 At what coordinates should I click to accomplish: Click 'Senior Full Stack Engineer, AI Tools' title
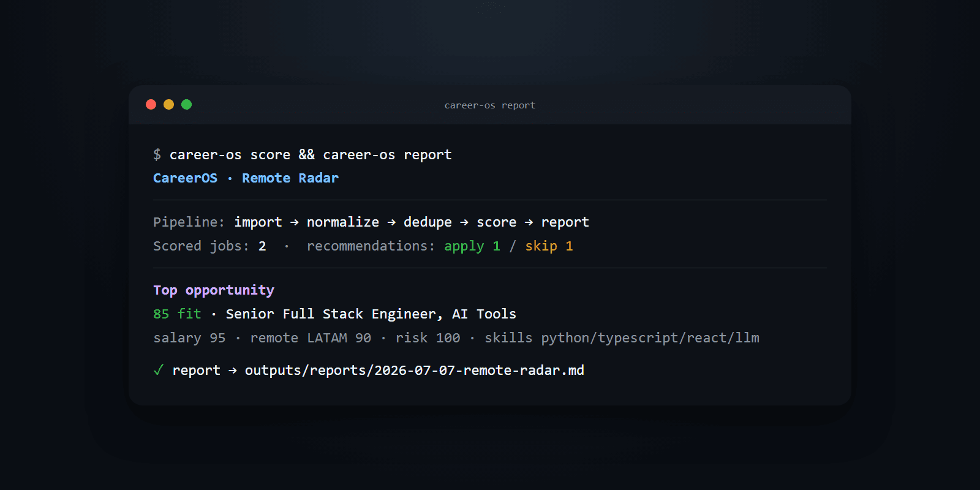(371, 314)
